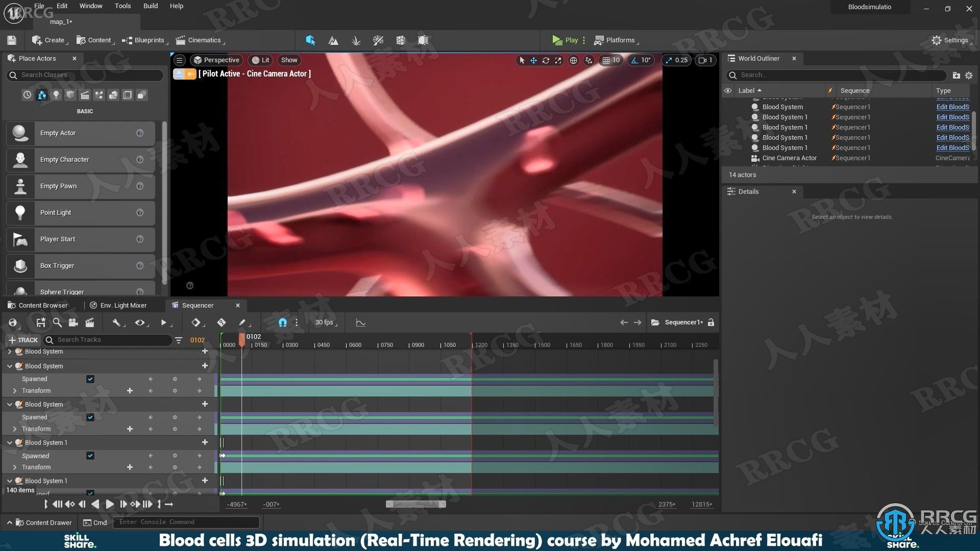Uncheck Spawned for first Blood System track
Screen dimensions: 980x551
pos(90,379)
